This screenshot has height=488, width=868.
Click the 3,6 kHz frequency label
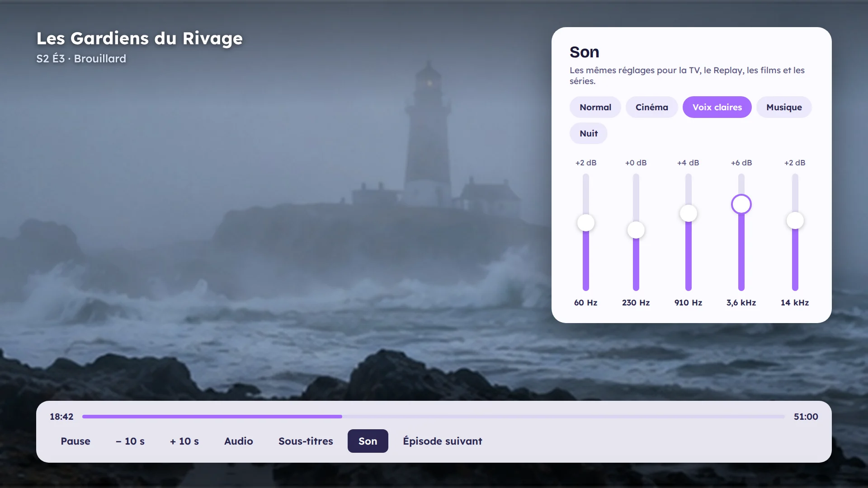pyautogui.click(x=741, y=303)
